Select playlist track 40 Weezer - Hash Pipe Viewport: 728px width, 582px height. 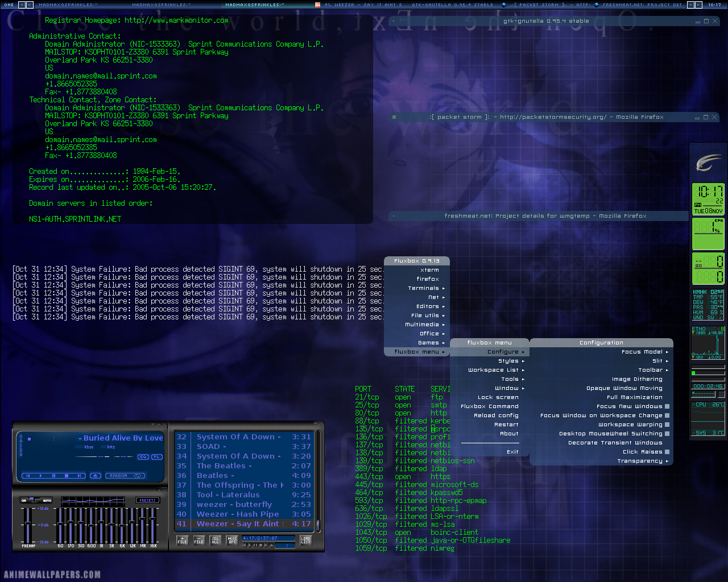[243, 514]
